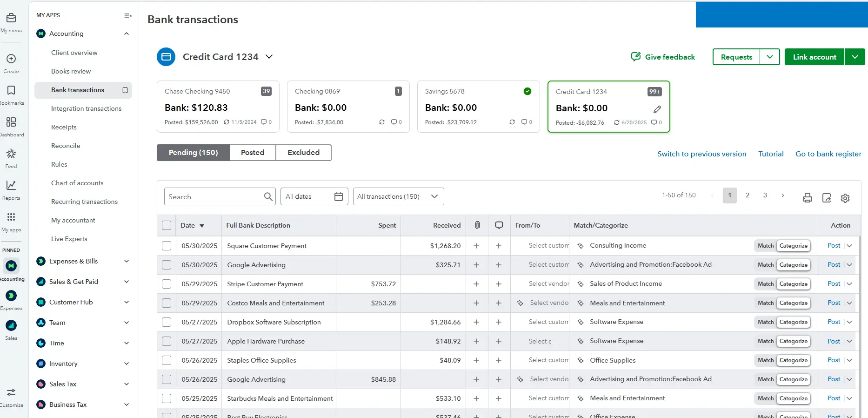Open the Reports icon in left rail
Viewport: 868px width, 418px height.
point(11,185)
